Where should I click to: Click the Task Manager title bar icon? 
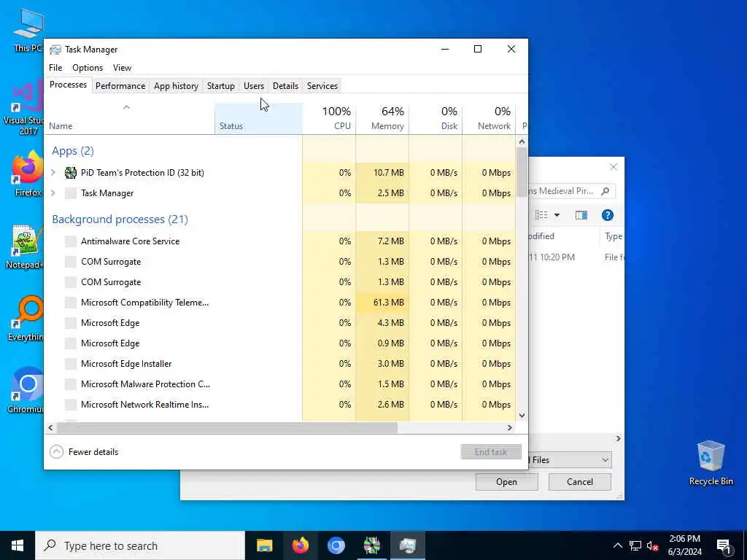click(x=55, y=50)
